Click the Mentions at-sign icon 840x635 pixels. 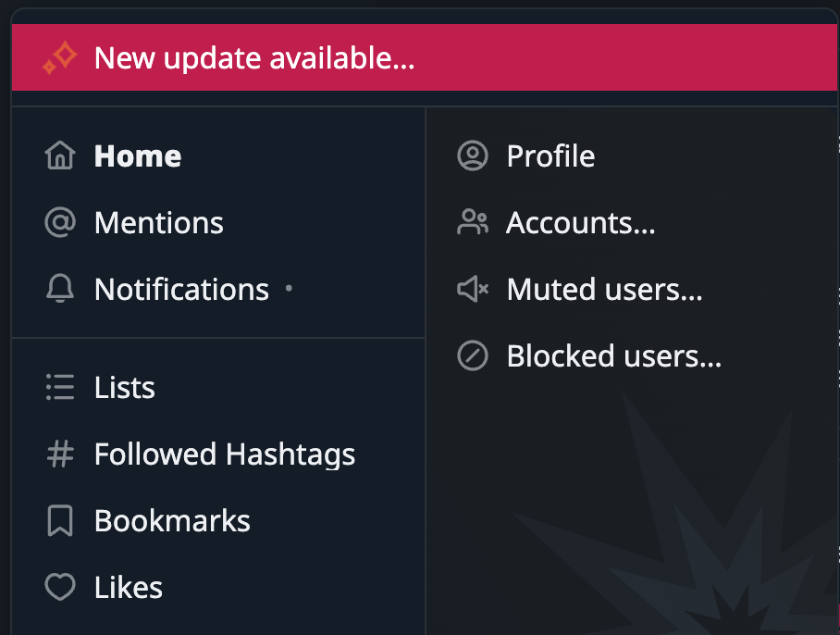pos(60,222)
